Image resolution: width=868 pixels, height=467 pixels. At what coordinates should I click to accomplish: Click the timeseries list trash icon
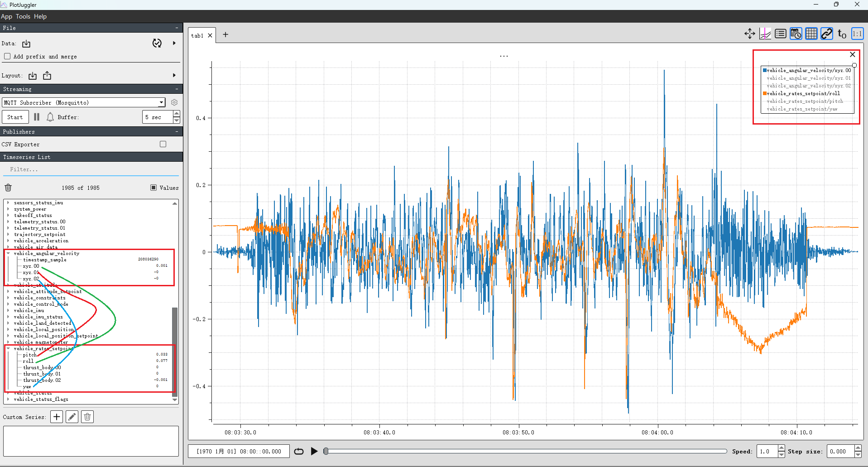8,188
